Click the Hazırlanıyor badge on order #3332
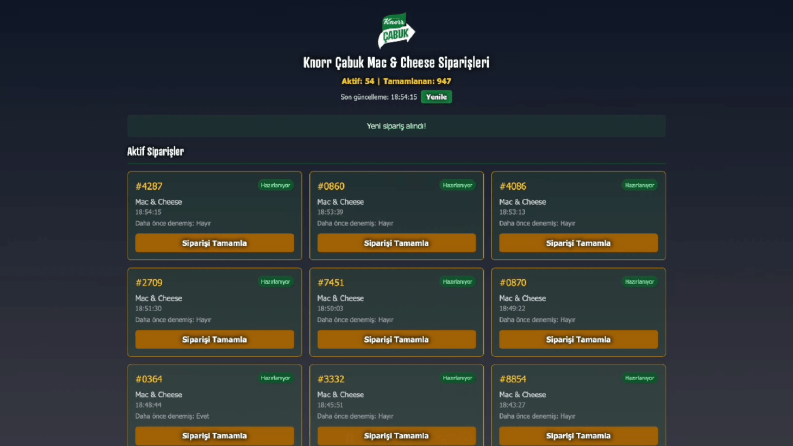Screen dimensions: 793x446 pos(457,378)
